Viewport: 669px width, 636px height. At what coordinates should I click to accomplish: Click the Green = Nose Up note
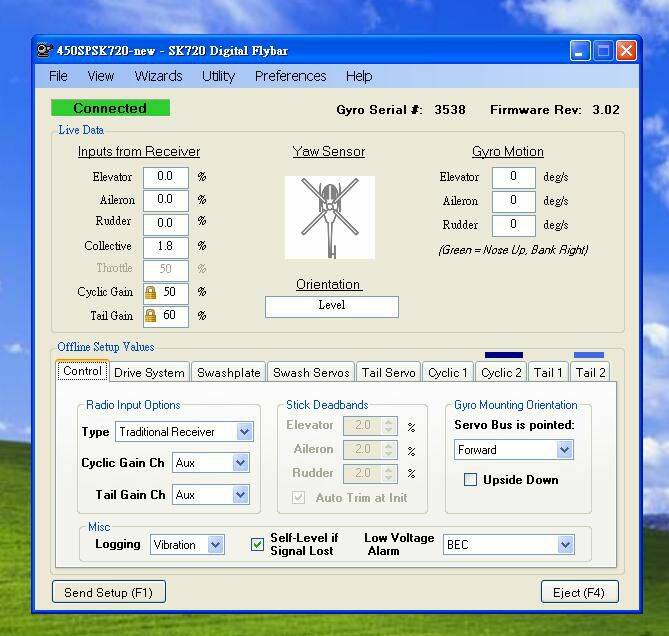[513, 250]
